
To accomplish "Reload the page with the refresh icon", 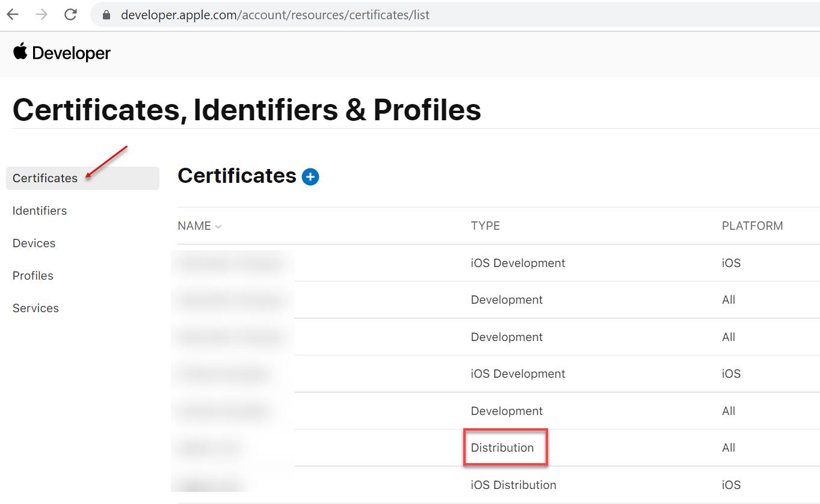I will coord(70,14).
